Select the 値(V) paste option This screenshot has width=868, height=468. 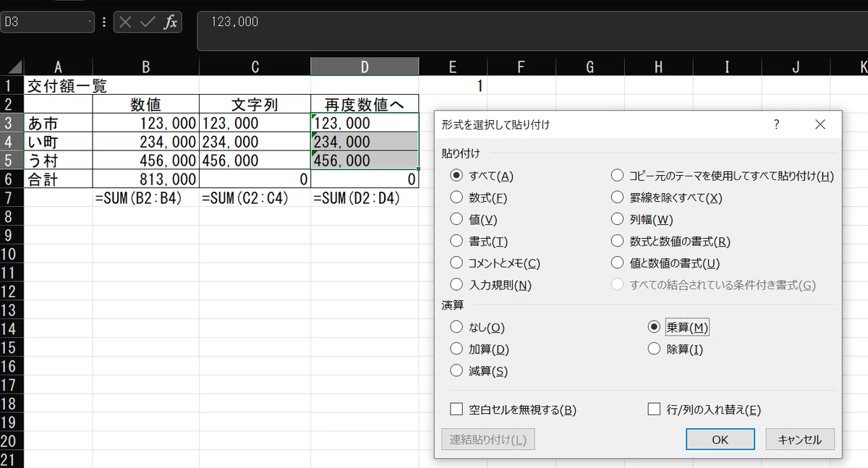pyautogui.click(x=473, y=219)
